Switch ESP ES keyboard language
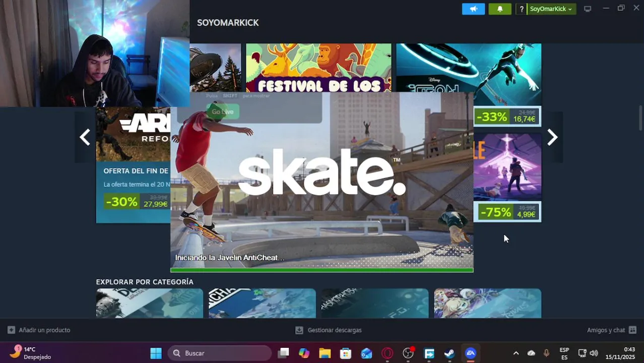644x363 pixels. [x=564, y=353]
